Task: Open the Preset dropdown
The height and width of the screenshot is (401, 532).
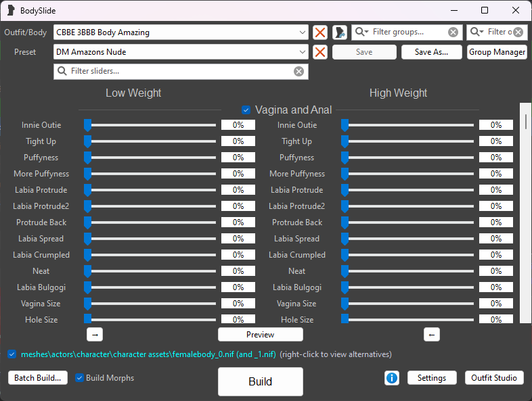Action: pyautogui.click(x=181, y=52)
